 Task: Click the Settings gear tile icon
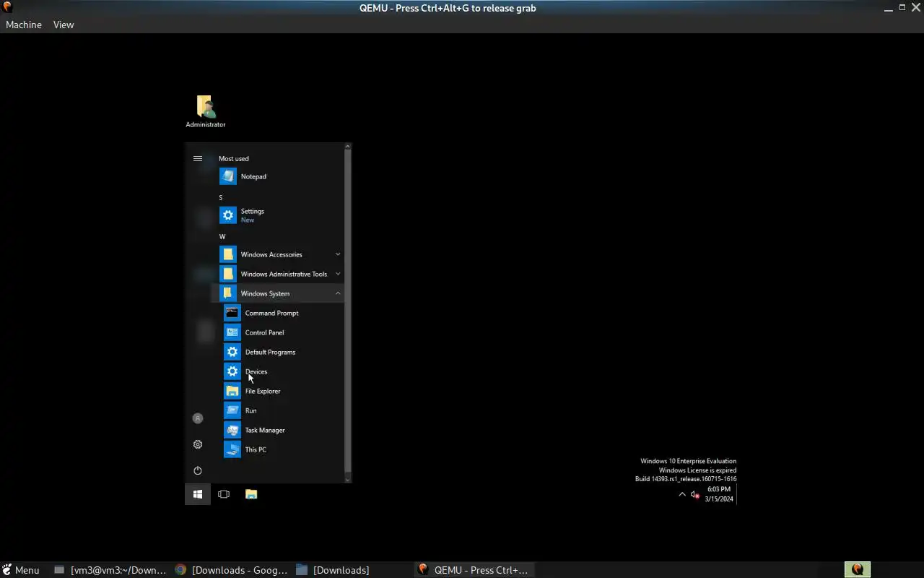click(228, 215)
